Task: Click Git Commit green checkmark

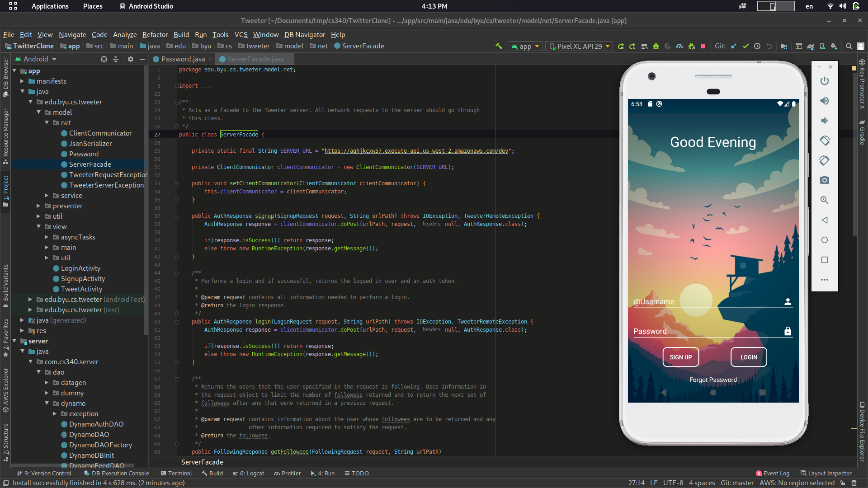Action: (745, 46)
